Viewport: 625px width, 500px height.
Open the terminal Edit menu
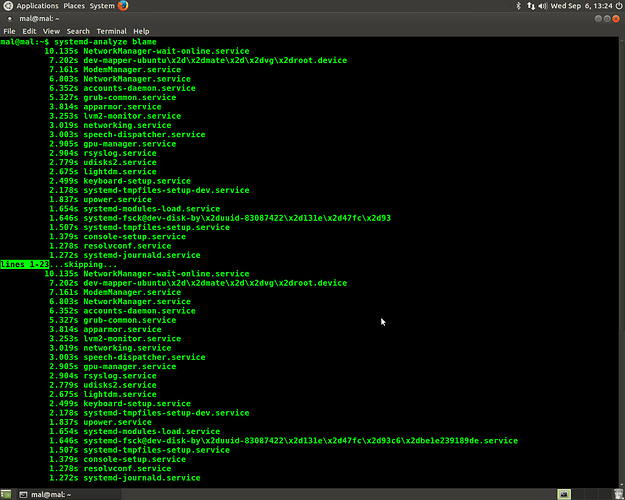click(x=29, y=31)
